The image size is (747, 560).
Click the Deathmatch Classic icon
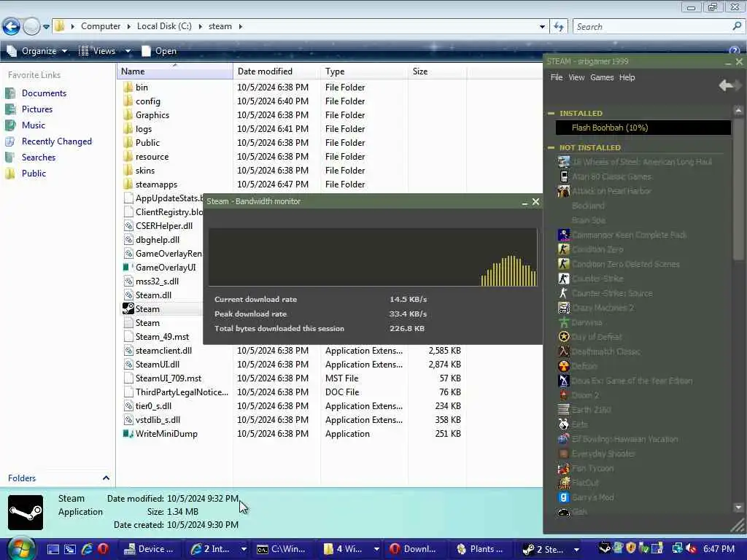(x=564, y=351)
